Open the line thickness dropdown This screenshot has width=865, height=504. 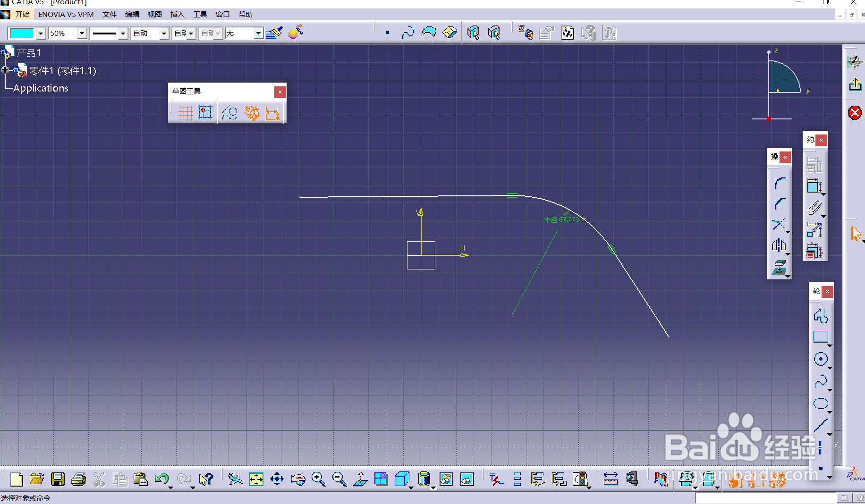click(123, 34)
